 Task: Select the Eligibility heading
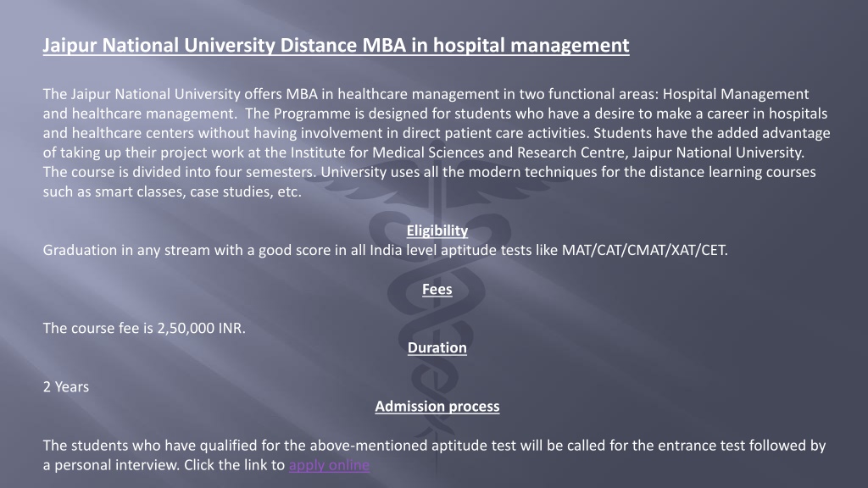coord(437,230)
